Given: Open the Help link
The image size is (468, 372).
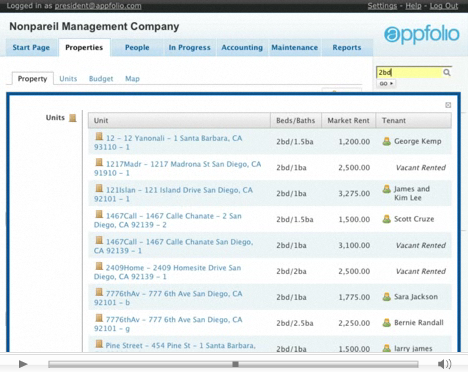Looking at the screenshot, I should pyautogui.click(x=413, y=6).
